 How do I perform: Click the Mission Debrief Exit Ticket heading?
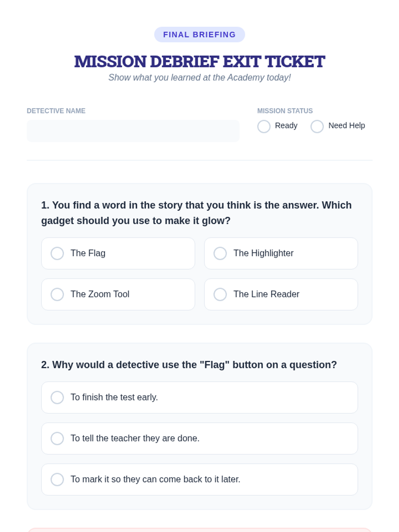[x=199, y=62]
